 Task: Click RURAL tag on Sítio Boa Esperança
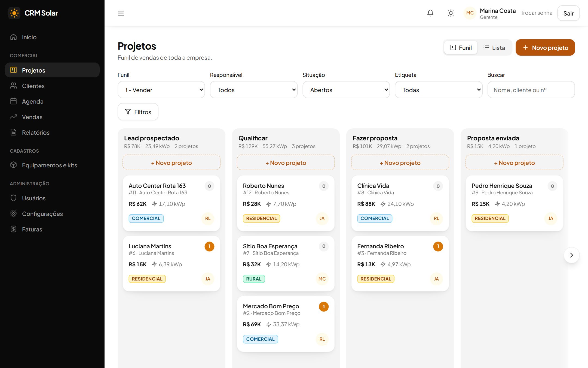(254, 279)
